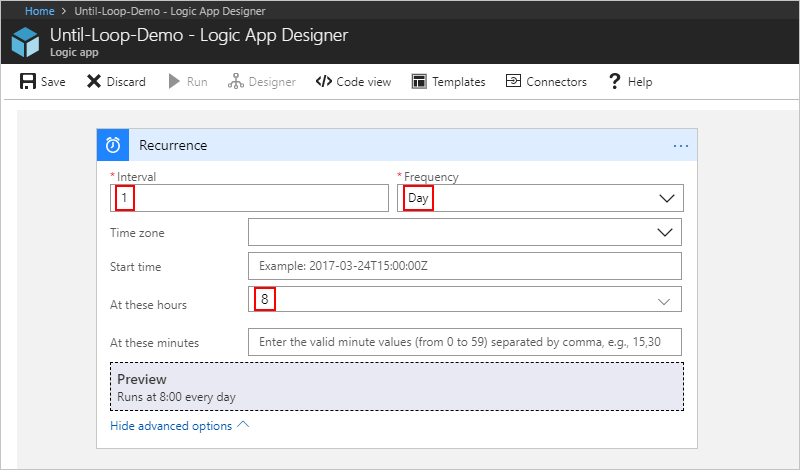
Task: Click the Run button
Action: [188, 82]
